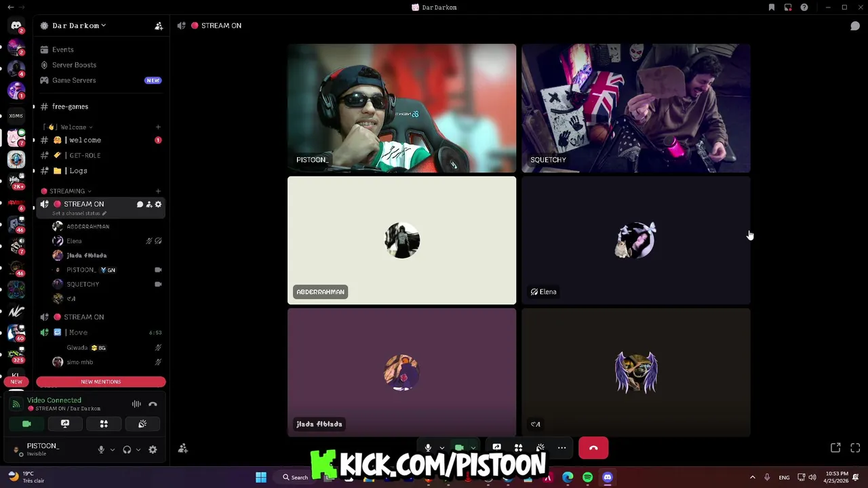Select the jlada flblada participant tile

(x=401, y=373)
